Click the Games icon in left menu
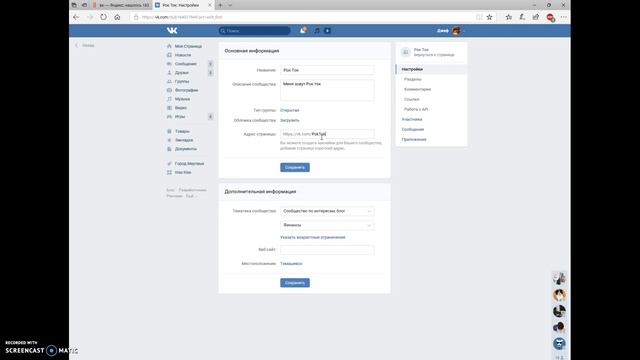 click(169, 117)
